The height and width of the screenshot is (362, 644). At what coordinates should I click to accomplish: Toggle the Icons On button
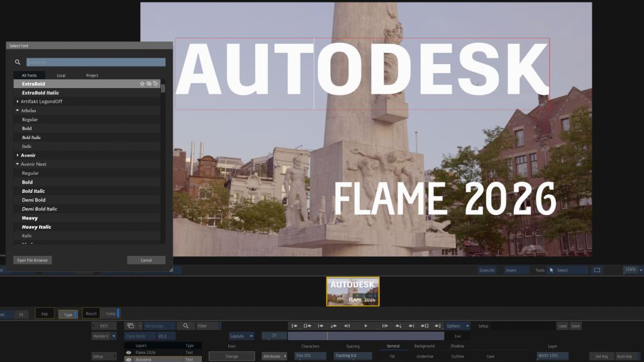click(487, 270)
